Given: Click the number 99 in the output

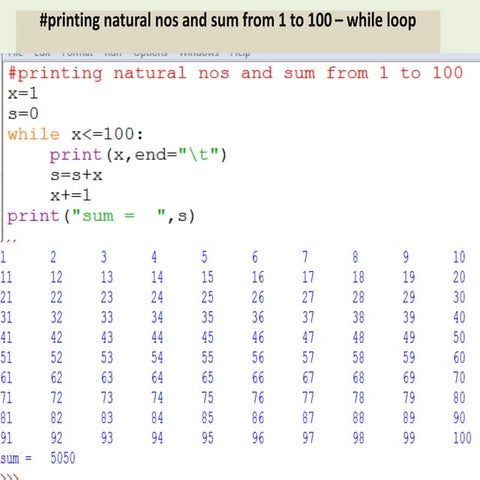Looking at the screenshot, I should click(x=409, y=438).
